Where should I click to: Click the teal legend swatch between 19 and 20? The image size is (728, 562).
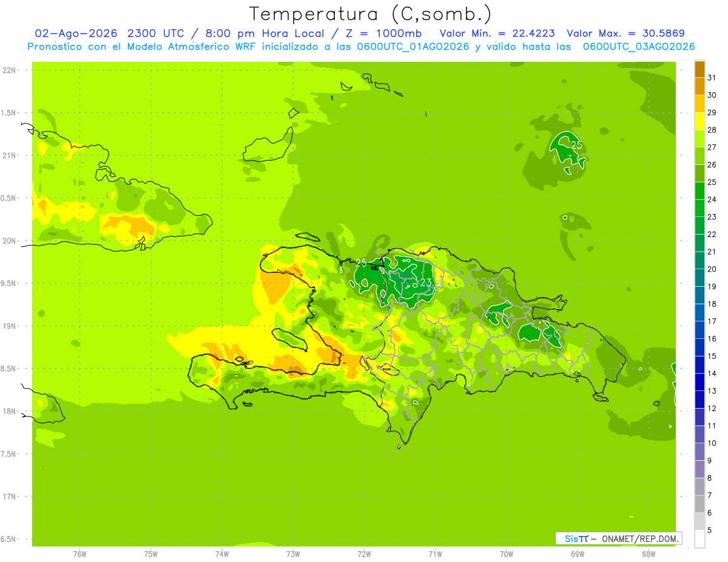(699, 278)
